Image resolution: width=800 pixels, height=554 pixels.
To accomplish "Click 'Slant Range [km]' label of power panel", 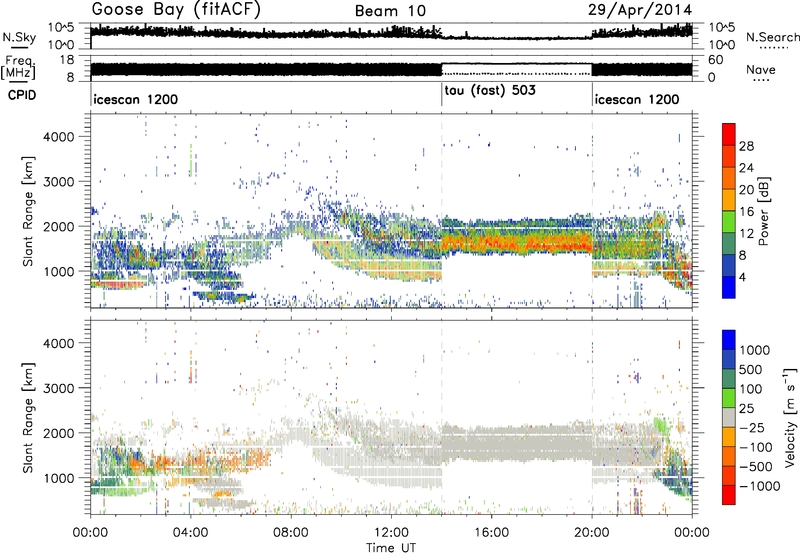I will (28, 211).
